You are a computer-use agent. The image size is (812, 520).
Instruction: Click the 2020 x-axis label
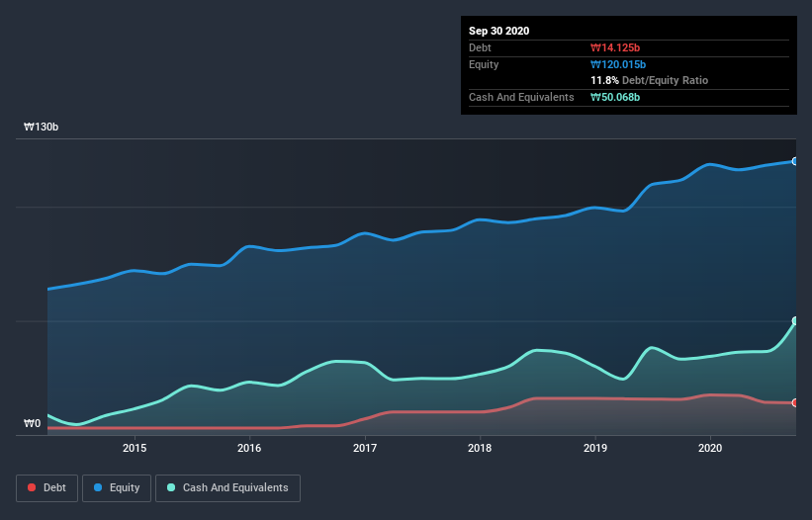[710, 448]
